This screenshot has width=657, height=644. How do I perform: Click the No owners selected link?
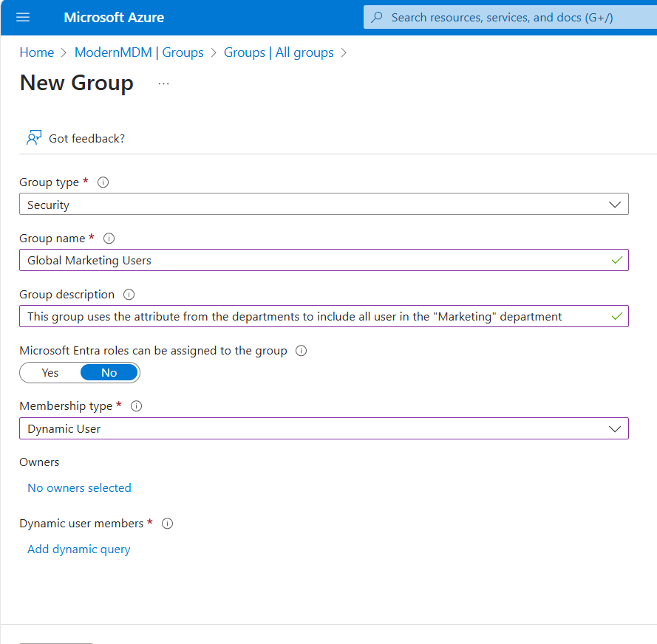[x=79, y=488]
